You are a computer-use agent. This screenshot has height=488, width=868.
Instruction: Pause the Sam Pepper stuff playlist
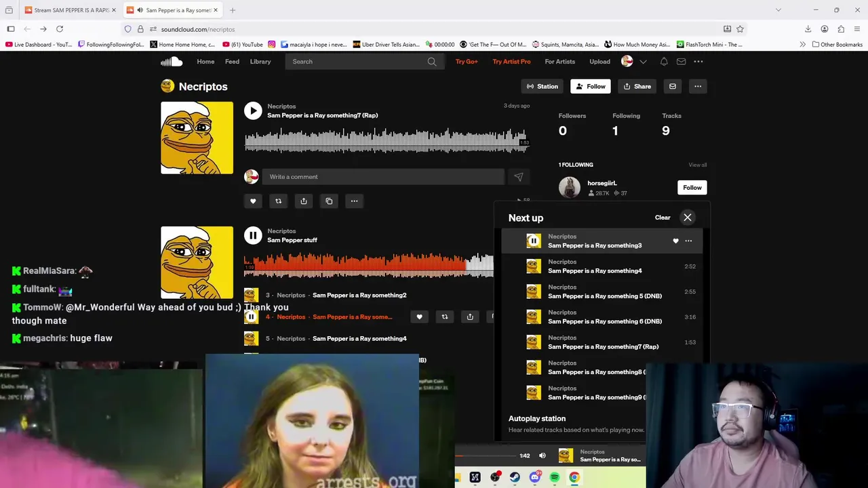click(x=253, y=235)
